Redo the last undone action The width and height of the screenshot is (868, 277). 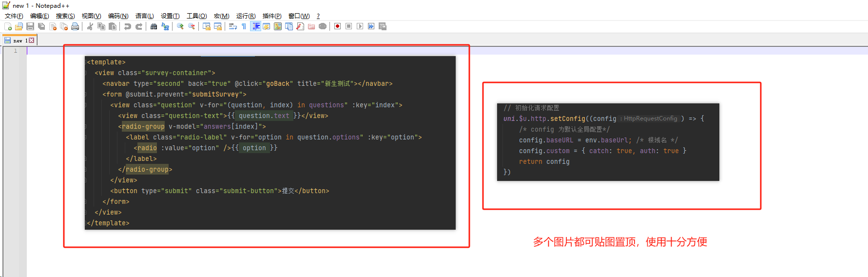(139, 26)
